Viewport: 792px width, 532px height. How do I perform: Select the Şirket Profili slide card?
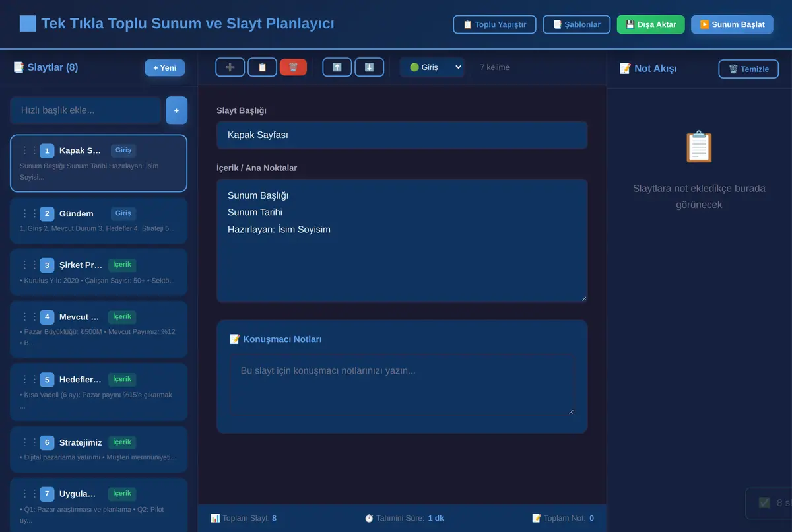pyautogui.click(x=98, y=272)
